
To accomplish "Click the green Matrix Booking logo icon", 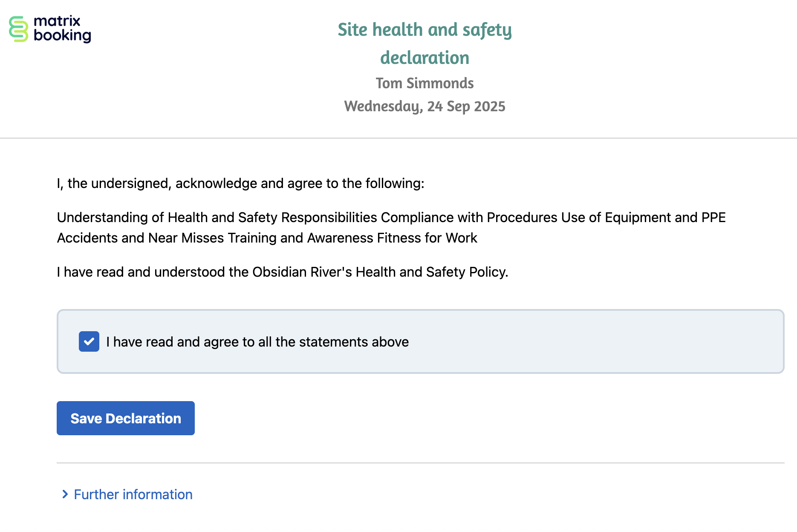I will tap(18, 29).
